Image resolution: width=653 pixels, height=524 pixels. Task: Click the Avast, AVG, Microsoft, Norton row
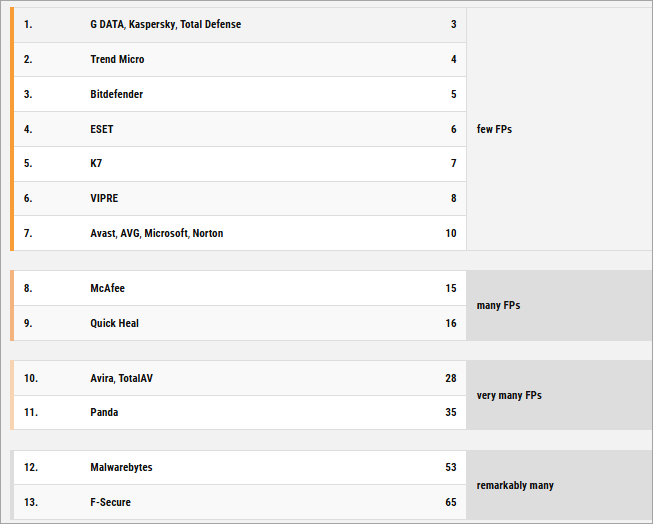pos(156,233)
